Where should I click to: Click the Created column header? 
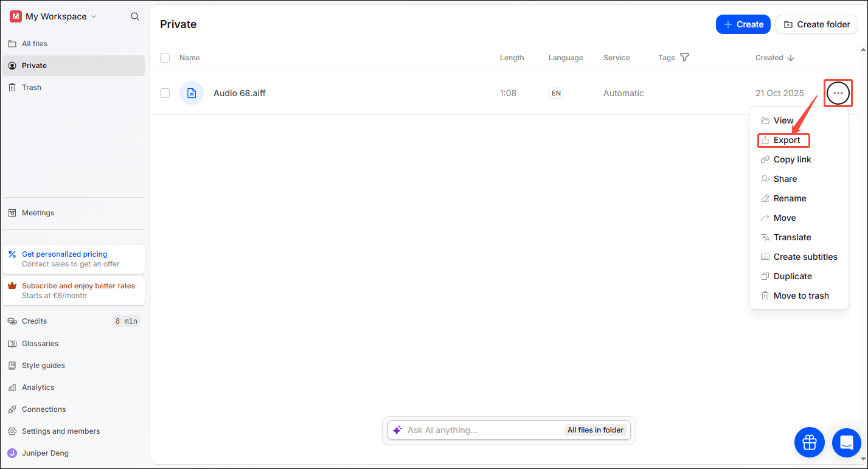[769, 58]
